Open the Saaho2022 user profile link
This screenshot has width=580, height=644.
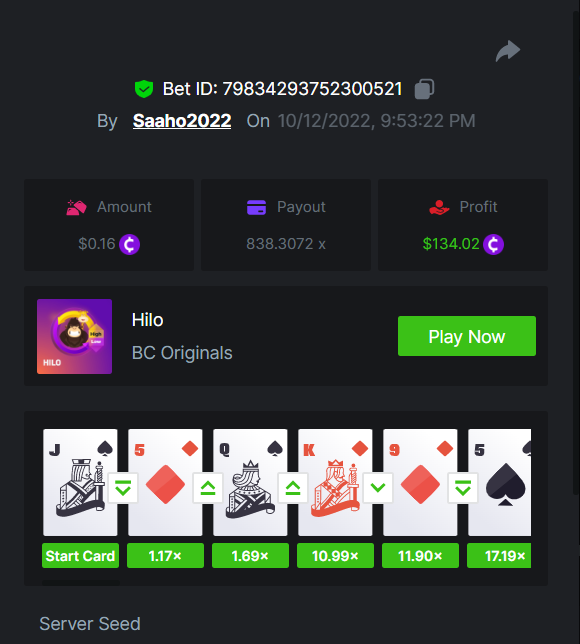(x=182, y=121)
